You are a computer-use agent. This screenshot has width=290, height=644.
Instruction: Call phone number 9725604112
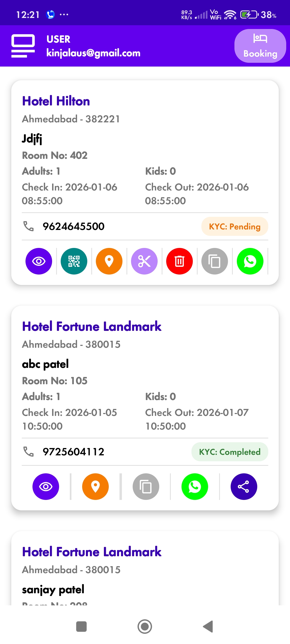[73, 452]
